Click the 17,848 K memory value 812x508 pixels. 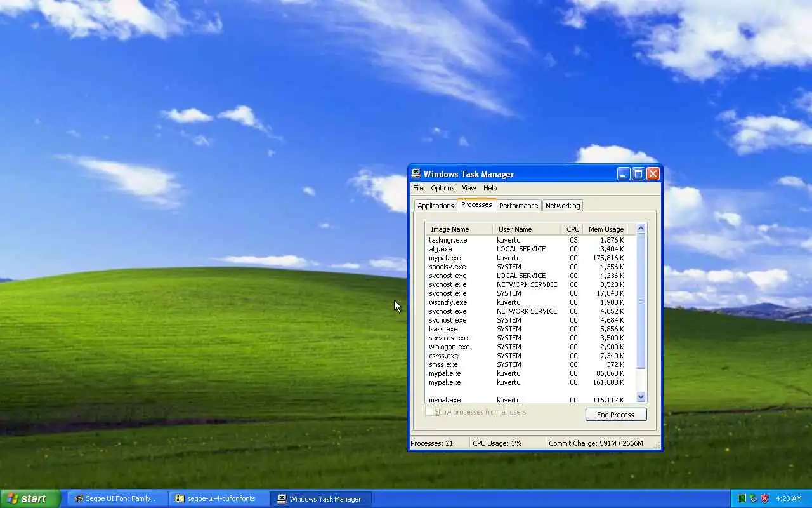[x=610, y=293]
